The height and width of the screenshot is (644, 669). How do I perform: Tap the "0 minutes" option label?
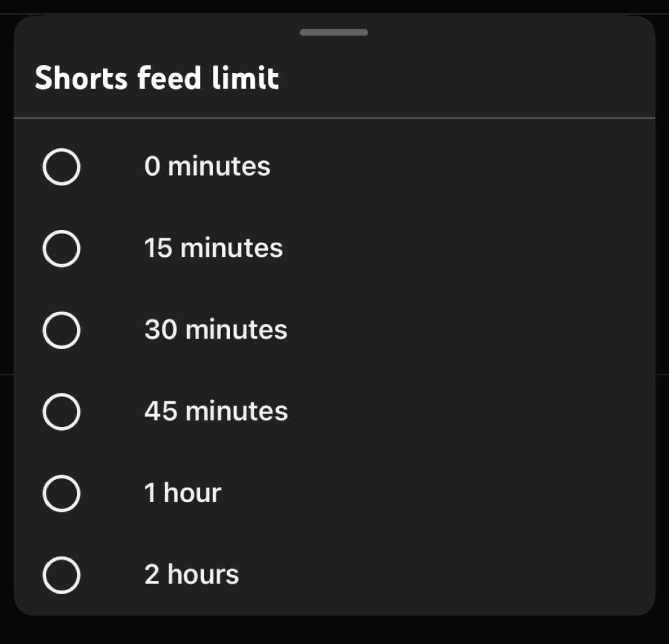(207, 166)
